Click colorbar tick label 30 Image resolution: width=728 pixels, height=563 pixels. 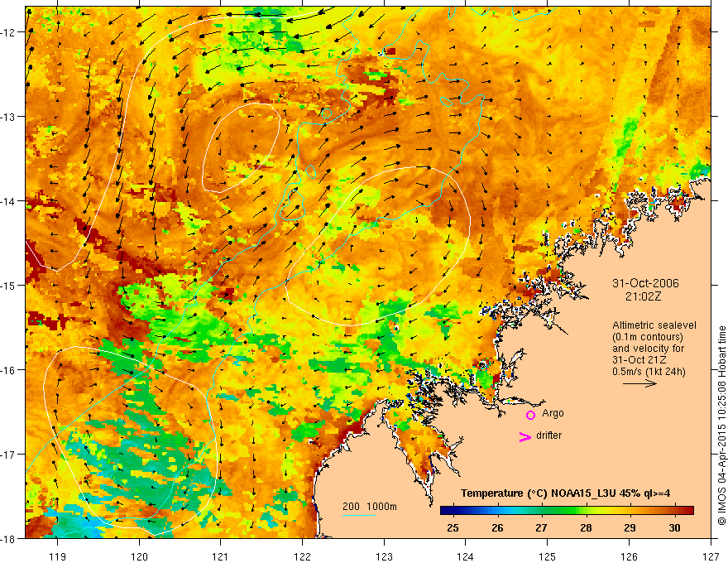[x=674, y=527]
